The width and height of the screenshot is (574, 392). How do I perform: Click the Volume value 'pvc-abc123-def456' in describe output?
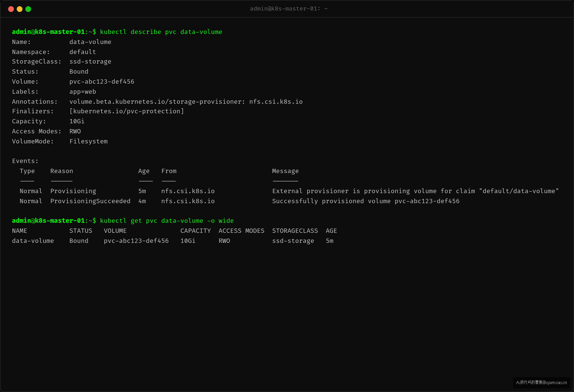coord(102,82)
